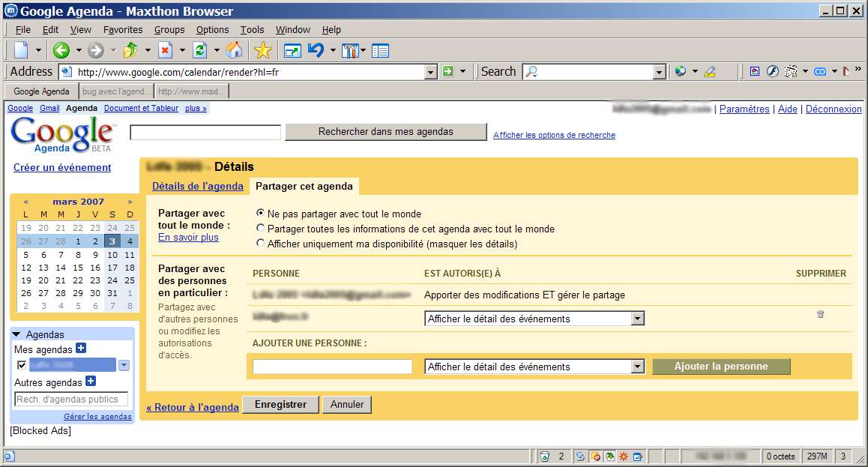The height and width of the screenshot is (467, 868).
Task: Click the 'En savoir plus' link
Action: click(x=188, y=238)
